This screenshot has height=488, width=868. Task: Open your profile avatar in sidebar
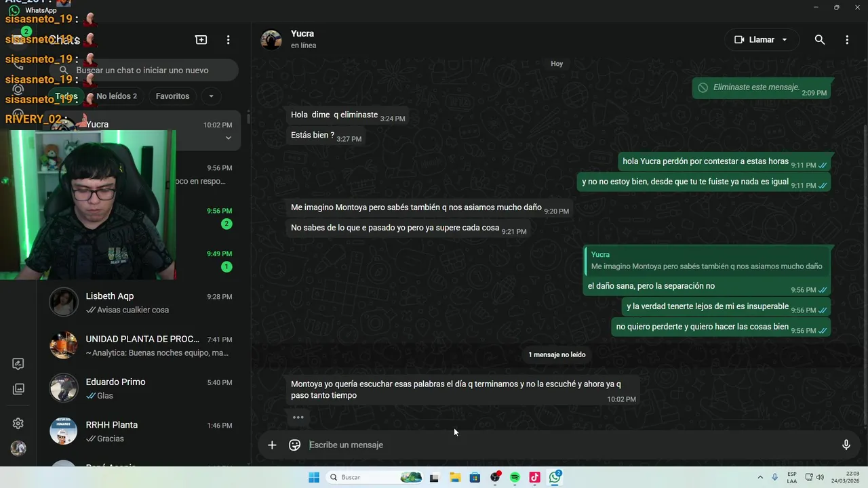(18, 448)
